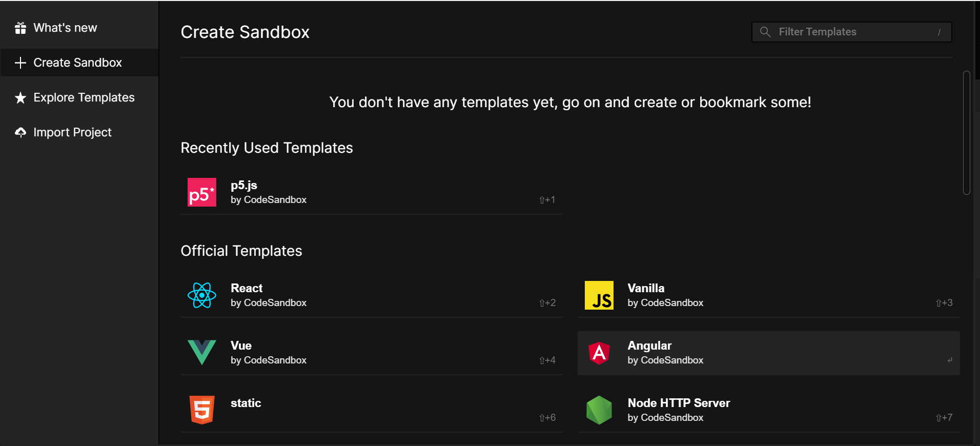Click the green Node HTTP Server icon
Viewport: 980px width, 446px height.
tap(599, 410)
